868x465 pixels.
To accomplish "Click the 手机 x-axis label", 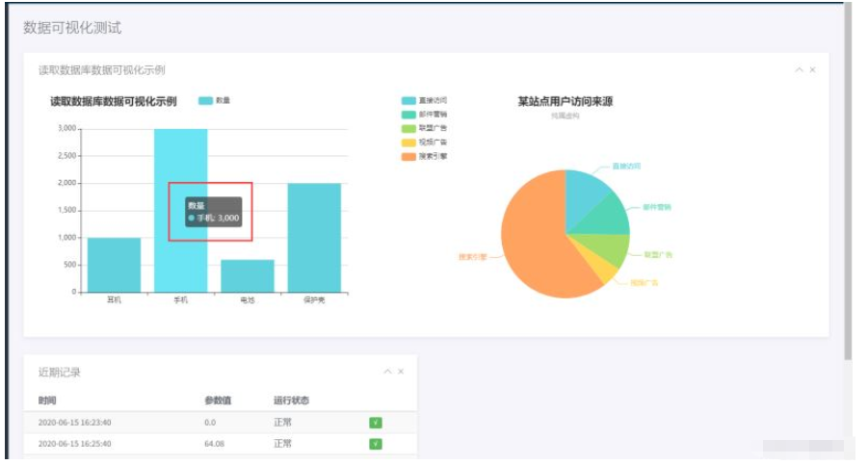I will [180, 299].
